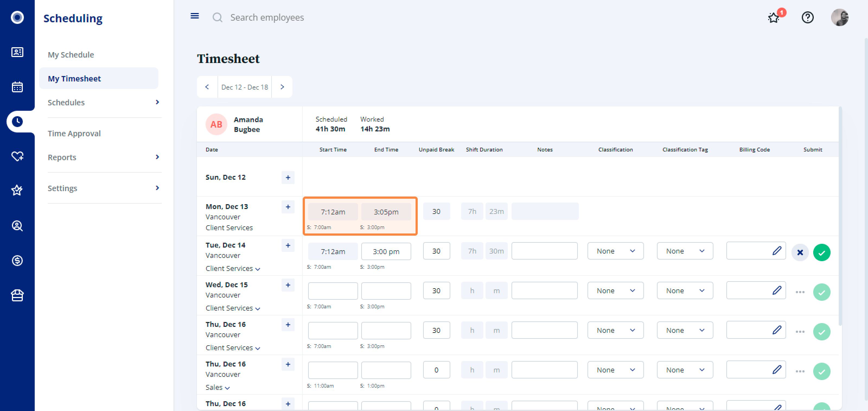Open the store box sidebar icon
Screen dimensions: 868x411
point(17,295)
